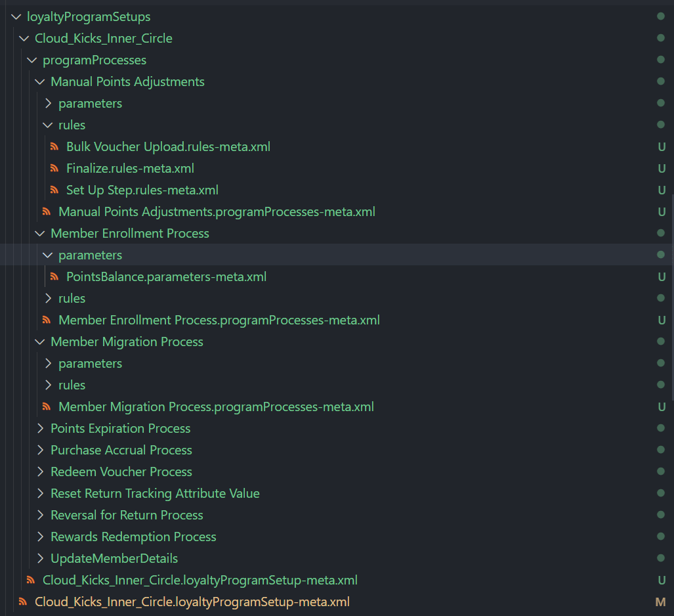This screenshot has width=674, height=616.
Task: Select the UpdateMemberDetails tree item
Action: point(114,558)
